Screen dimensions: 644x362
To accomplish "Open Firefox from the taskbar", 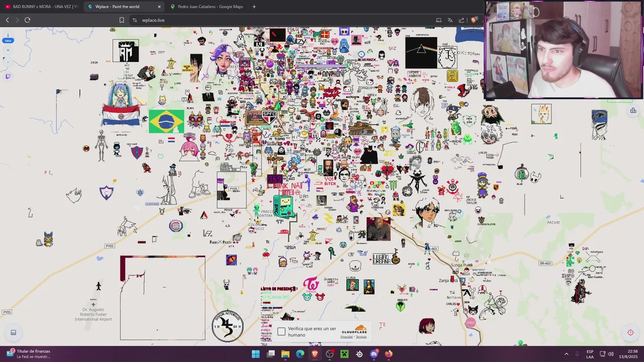I will point(388,354).
